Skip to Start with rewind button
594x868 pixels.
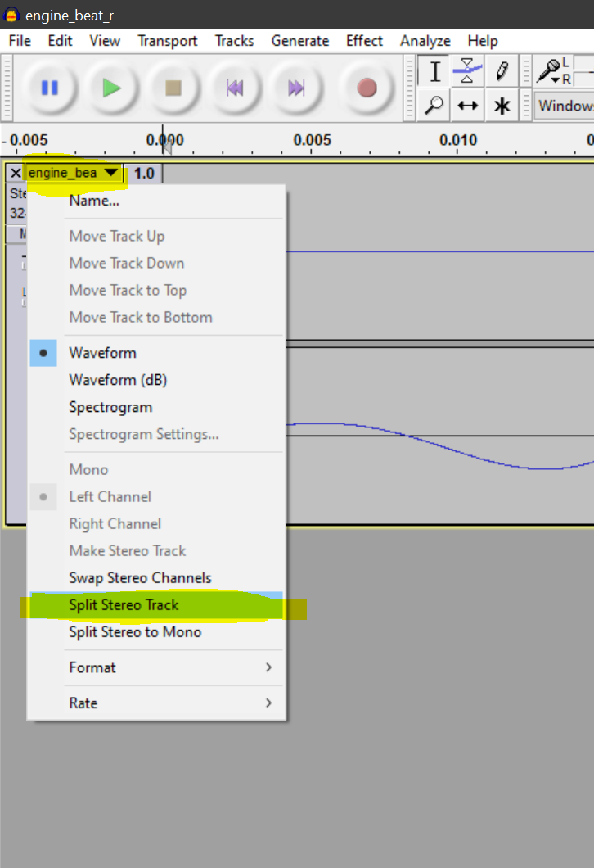(235, 88)
